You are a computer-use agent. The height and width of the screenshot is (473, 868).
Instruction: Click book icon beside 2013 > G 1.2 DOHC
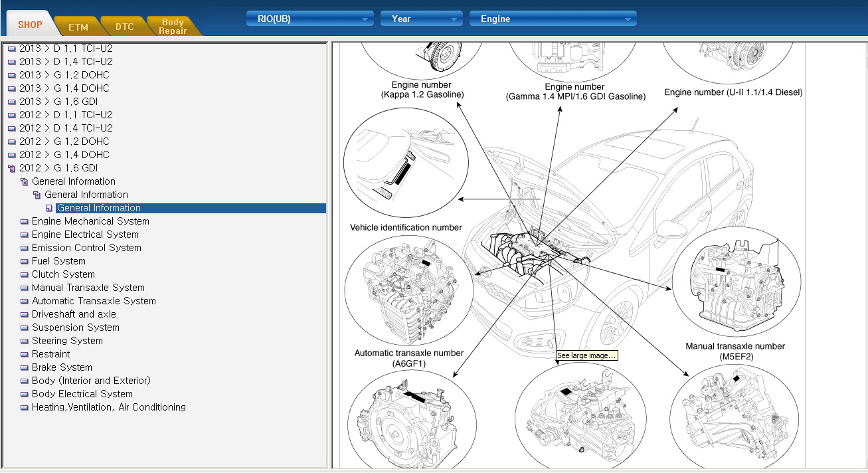point(12,75)
